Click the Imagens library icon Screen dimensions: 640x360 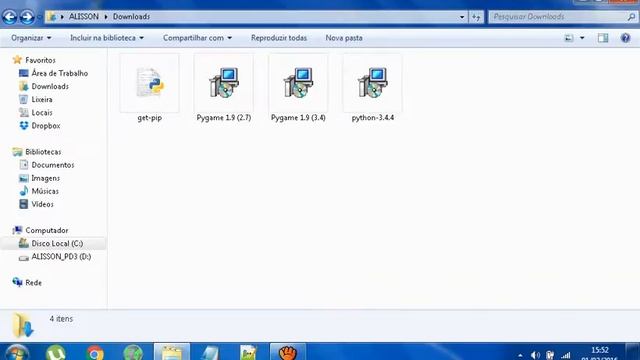24,178
